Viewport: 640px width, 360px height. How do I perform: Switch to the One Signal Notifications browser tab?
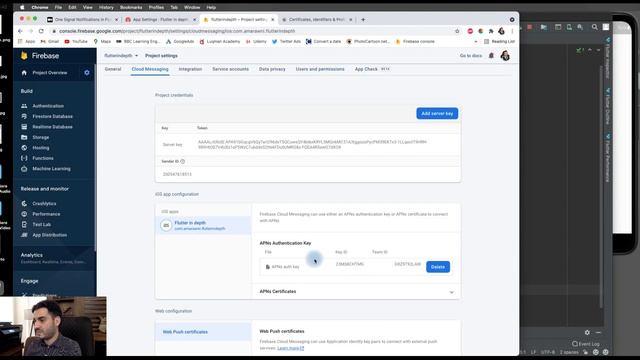point(82,20)
